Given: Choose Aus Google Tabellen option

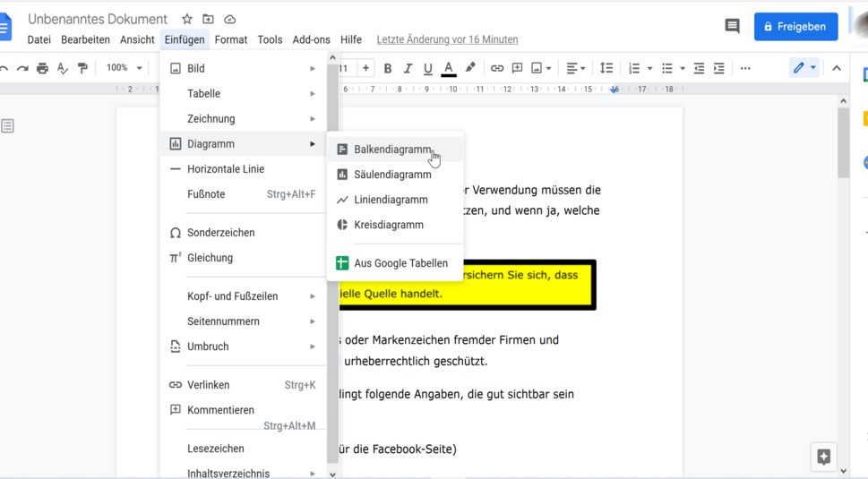Looking at the screenshot, I should point(395,263).
